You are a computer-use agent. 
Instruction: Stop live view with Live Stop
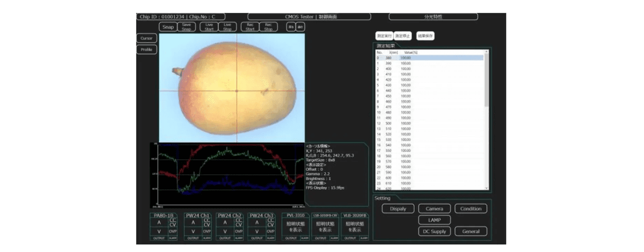227,27
